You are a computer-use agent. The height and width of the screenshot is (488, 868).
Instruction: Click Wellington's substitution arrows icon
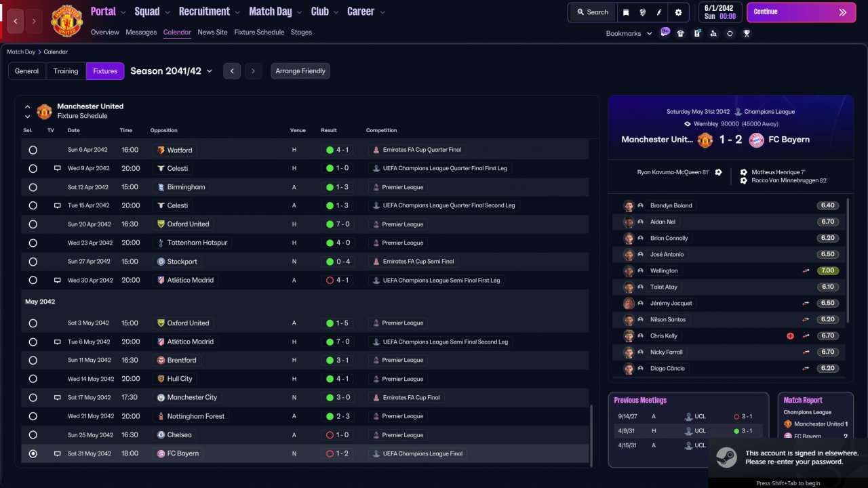coord(806,271)
